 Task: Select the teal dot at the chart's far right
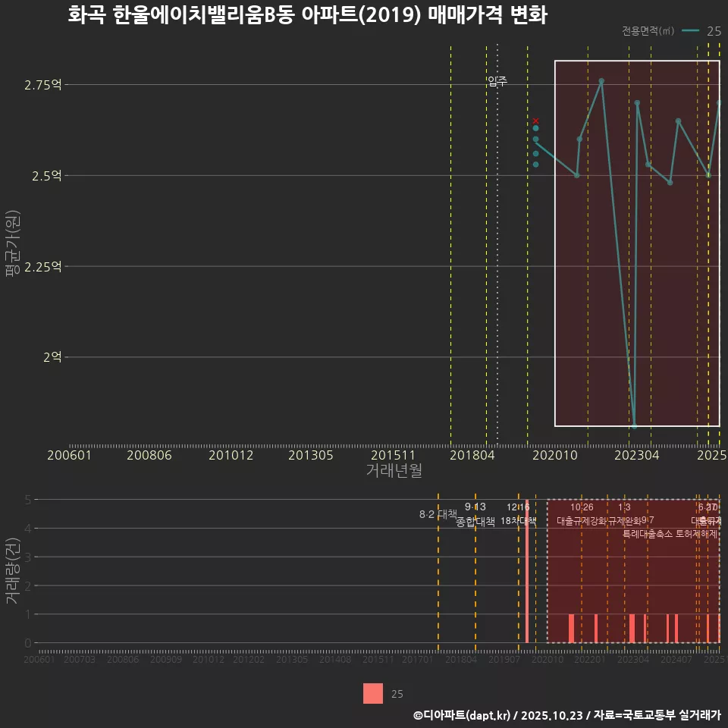(x=720, y=102)
